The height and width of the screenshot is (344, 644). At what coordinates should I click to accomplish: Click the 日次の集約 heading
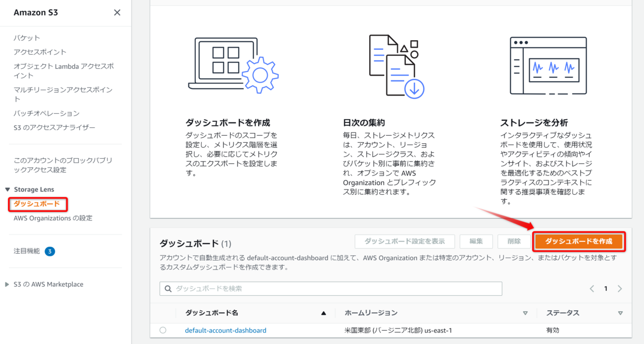(x=364, y=122)
